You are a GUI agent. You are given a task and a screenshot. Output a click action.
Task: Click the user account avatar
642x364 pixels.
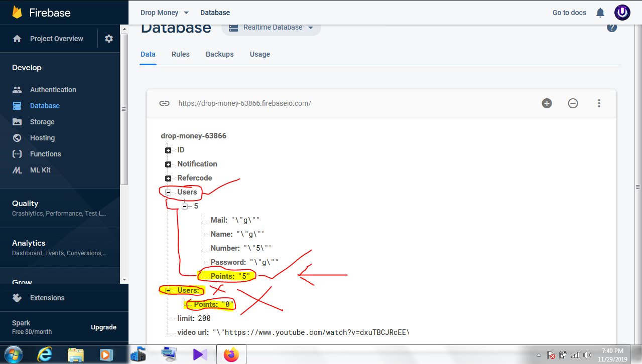[x=622, y=13]
